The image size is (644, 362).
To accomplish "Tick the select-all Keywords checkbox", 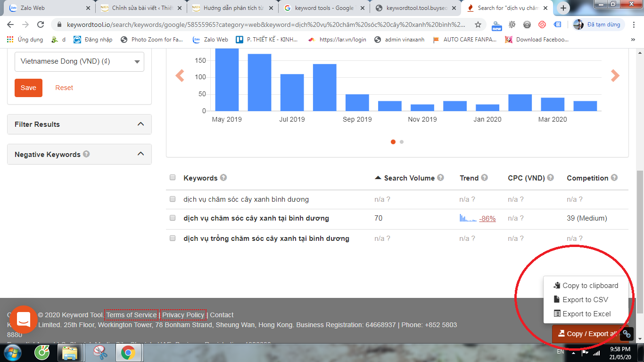I will (x=173, y=177).
